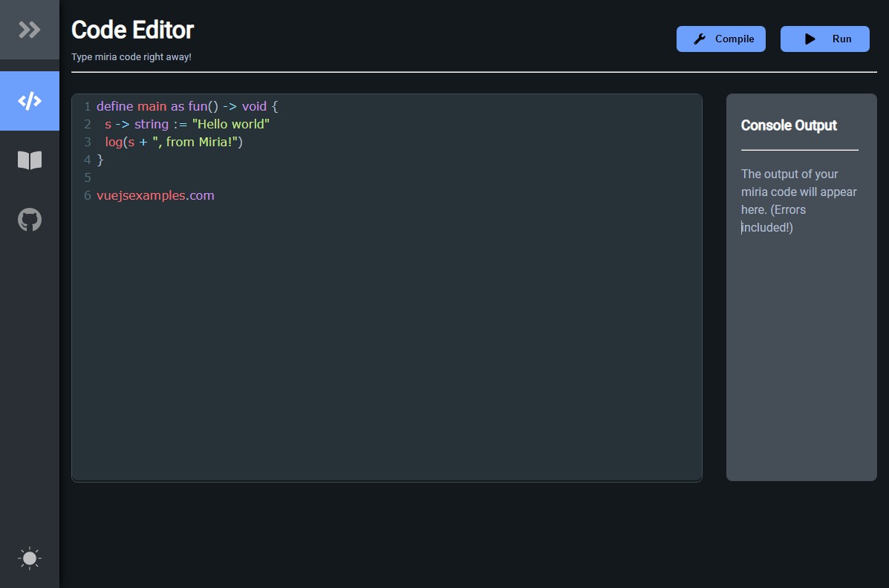The height and width of the screenshot is (588, 889).
Task: Place cursor on empty line 5
Action: (x=223, y=177)
